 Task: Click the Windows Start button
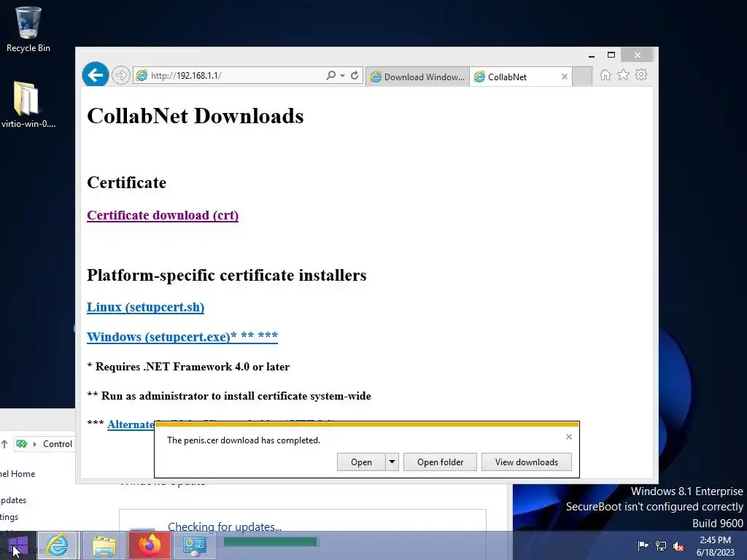click(x=18, y=545)
